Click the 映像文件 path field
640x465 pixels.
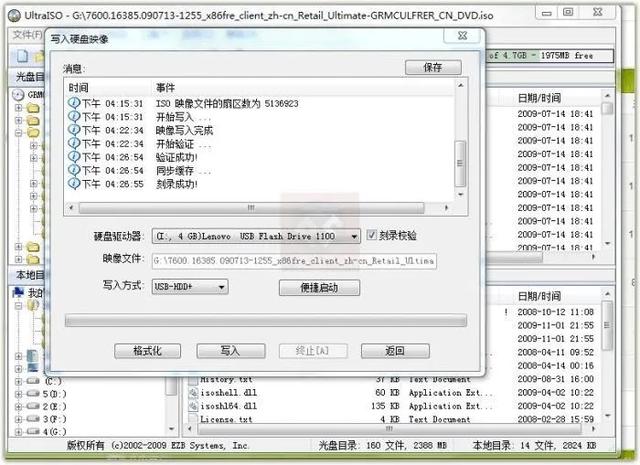click(x=294, y=261)
